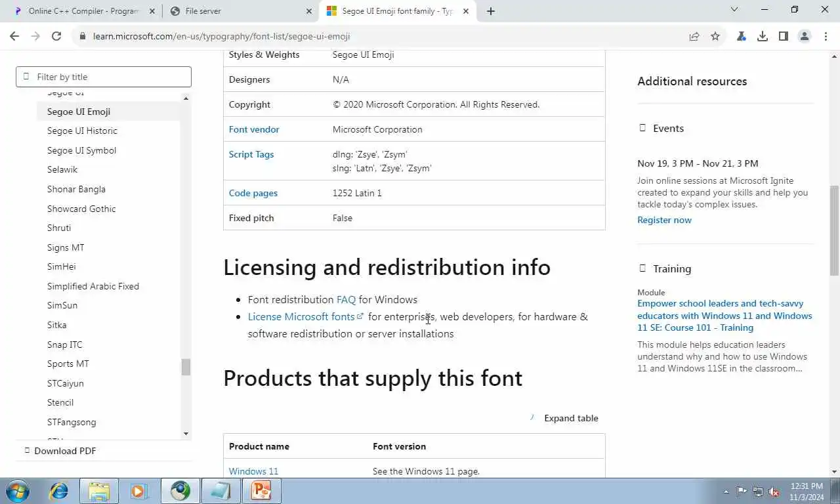Go back to the previous page
The image size is (840, 504).
pyautogui.click(x=14, y=37)
